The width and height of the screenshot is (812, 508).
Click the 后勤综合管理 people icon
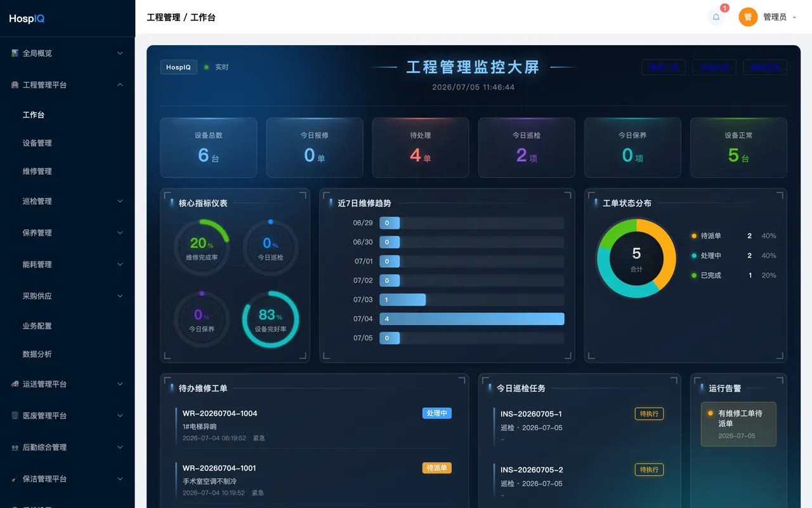[15, 448]
